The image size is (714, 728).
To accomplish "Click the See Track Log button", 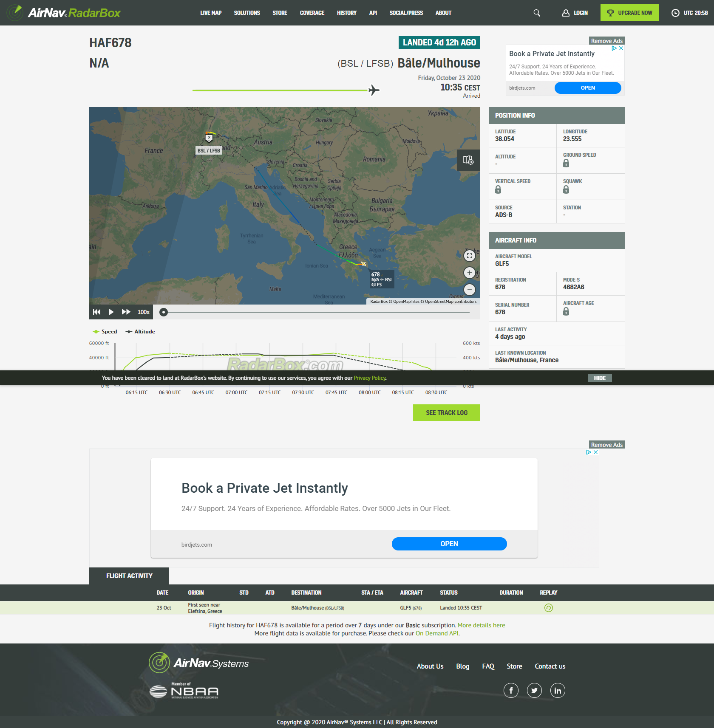I will (446, 413).
